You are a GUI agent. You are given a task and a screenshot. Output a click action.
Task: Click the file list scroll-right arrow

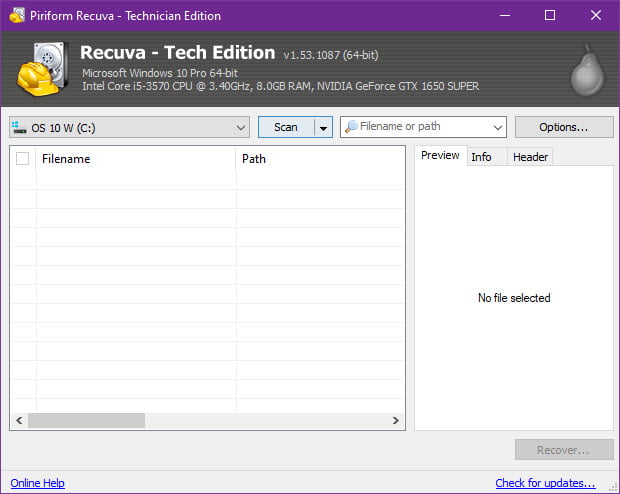click(x=396, y=420)
